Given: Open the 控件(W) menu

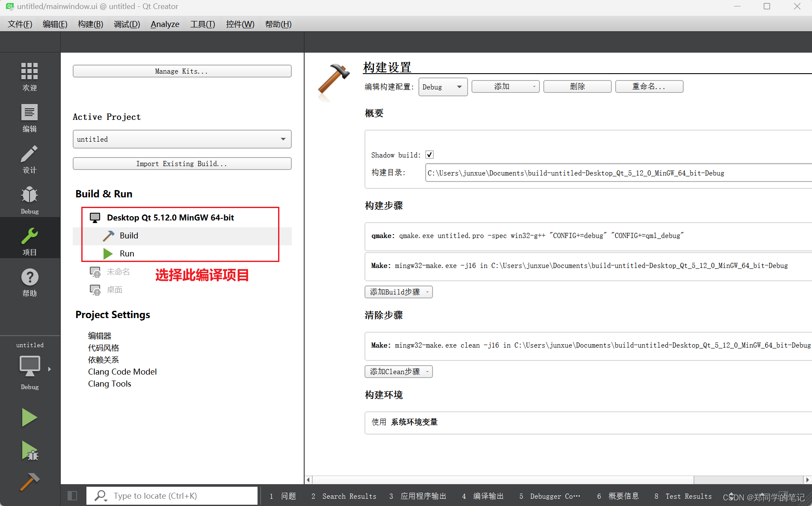Looking at the screenshot, I should (x=240, y=24).
